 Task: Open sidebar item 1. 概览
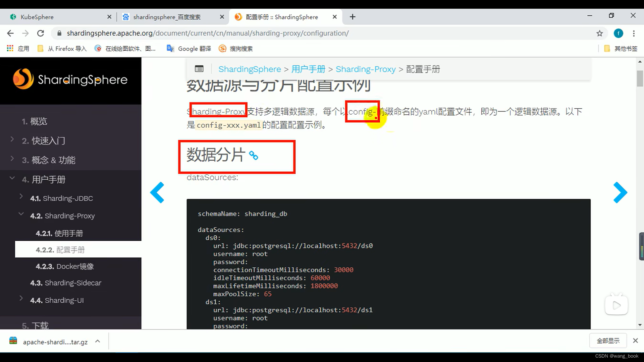[34, 121]
